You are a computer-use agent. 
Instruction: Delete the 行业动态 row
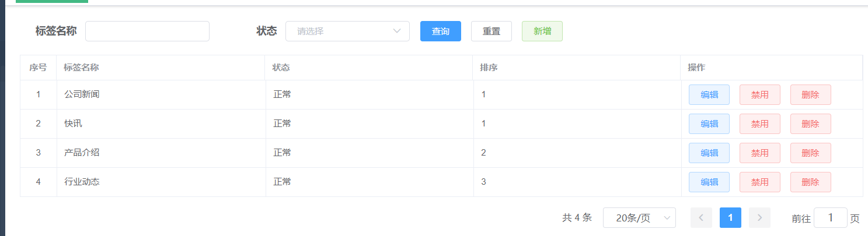tap(810, 182)
